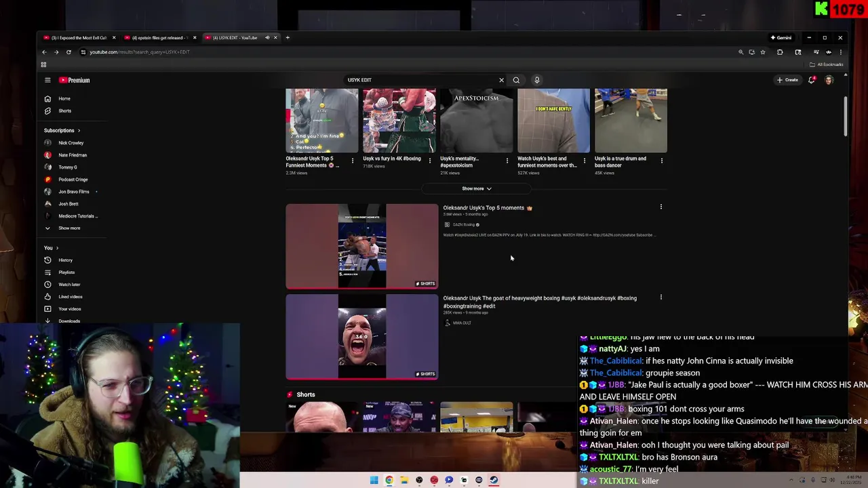Open the All Bookmarks folder
The image size is (868, 488).
pos(827,64)
